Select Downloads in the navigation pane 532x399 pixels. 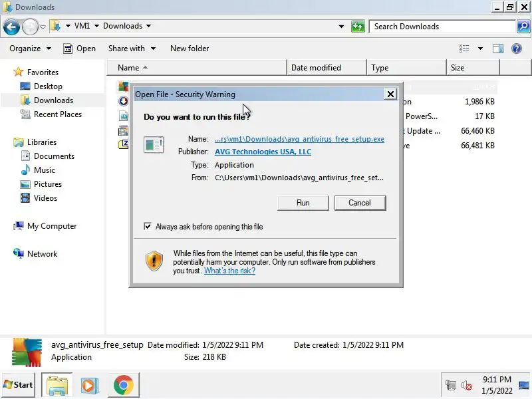[x=47, y=100]
